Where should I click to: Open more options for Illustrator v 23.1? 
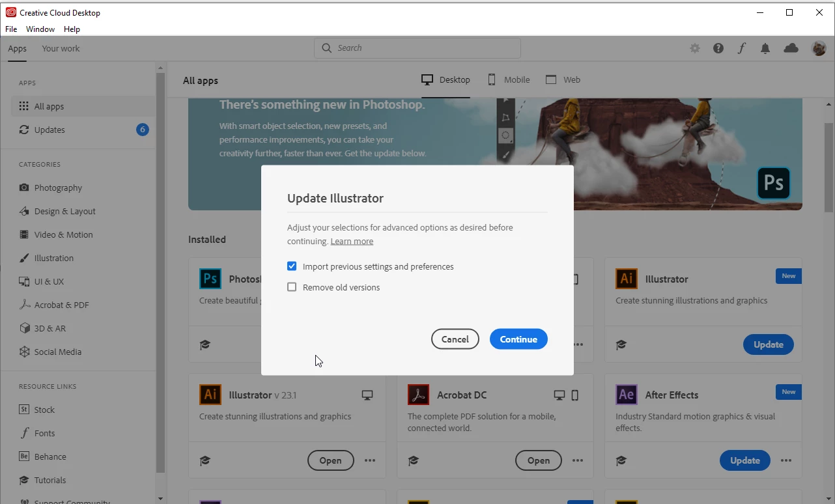coord(370,460)
